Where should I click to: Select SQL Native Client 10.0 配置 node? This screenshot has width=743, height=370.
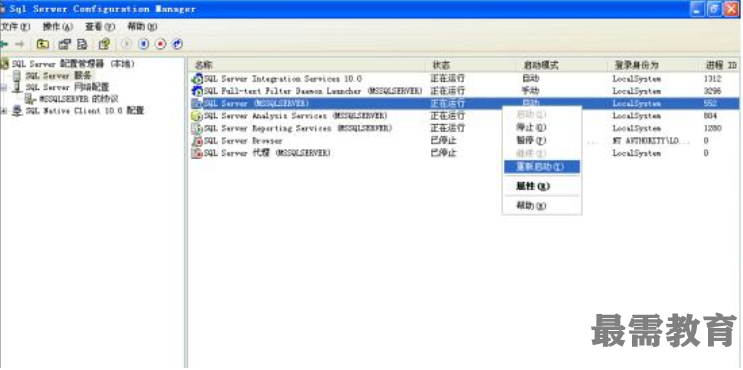[84, 111]
